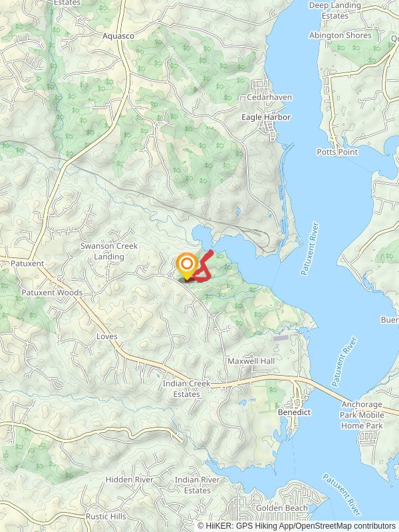Click Indian Creek Estates label
The image size is (399, 532).
pos(187,389)
